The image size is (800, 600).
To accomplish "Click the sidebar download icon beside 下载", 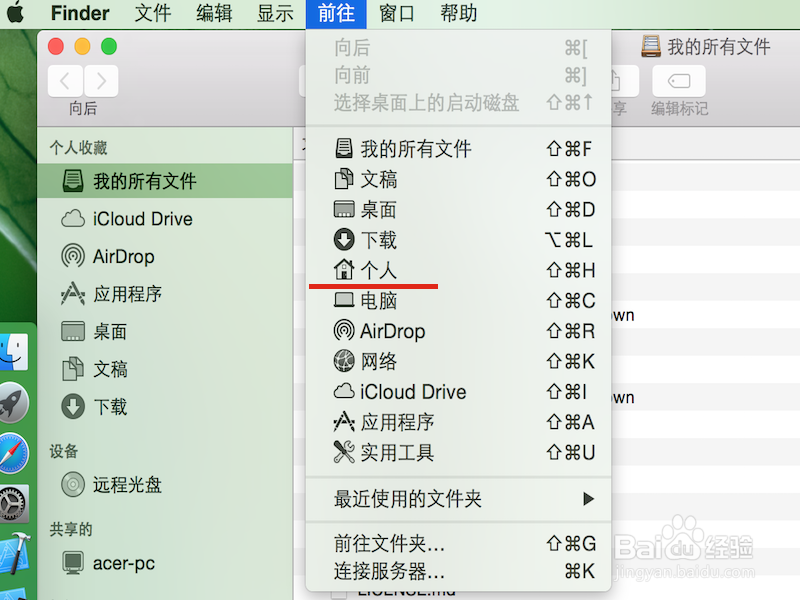I will (x=73, y=407).
